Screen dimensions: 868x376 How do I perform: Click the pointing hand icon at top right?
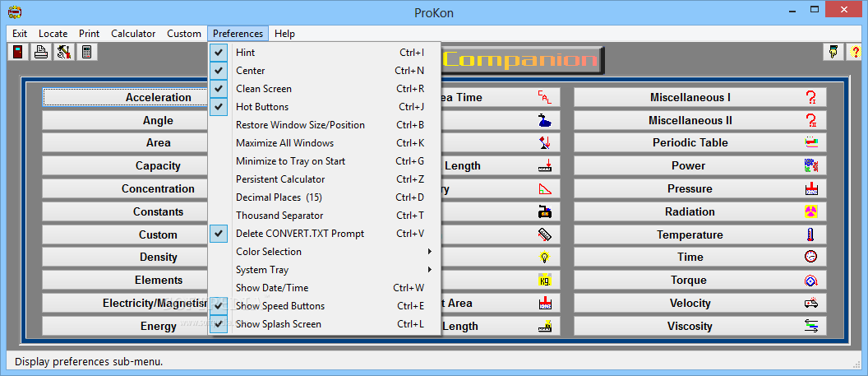tap(833, 52)
